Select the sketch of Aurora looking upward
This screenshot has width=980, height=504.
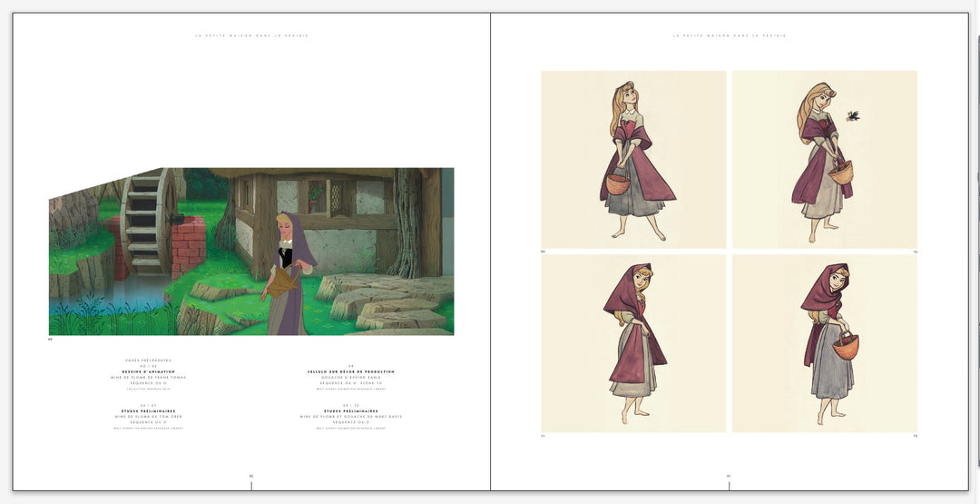click(x=633, y=160)
